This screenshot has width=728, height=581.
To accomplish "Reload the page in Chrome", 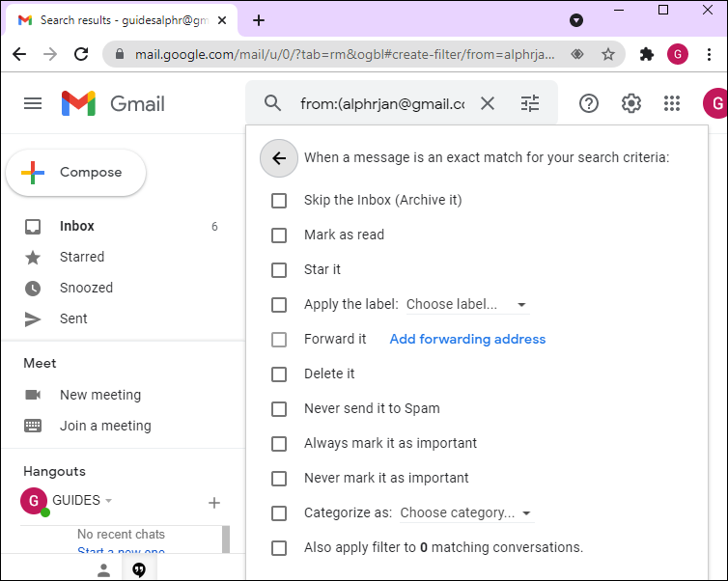I will point(81,54).
